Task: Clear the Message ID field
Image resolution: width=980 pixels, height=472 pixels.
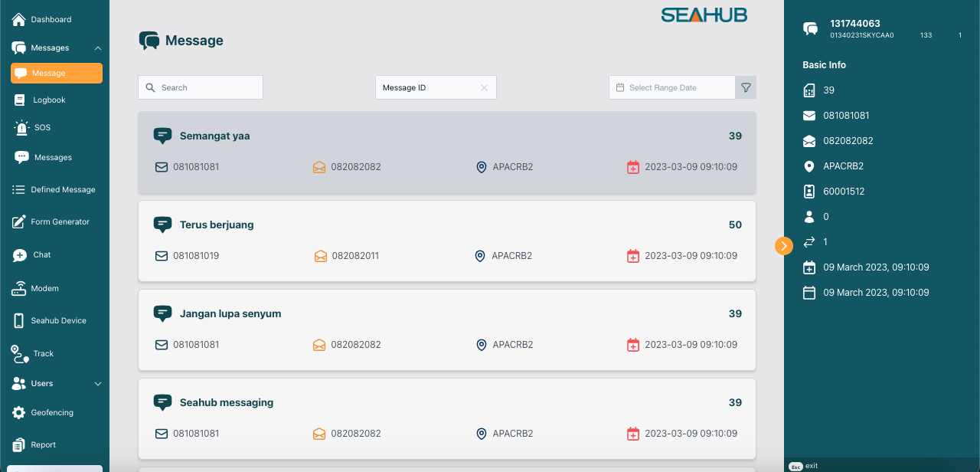Action: (x=484, y=88)
